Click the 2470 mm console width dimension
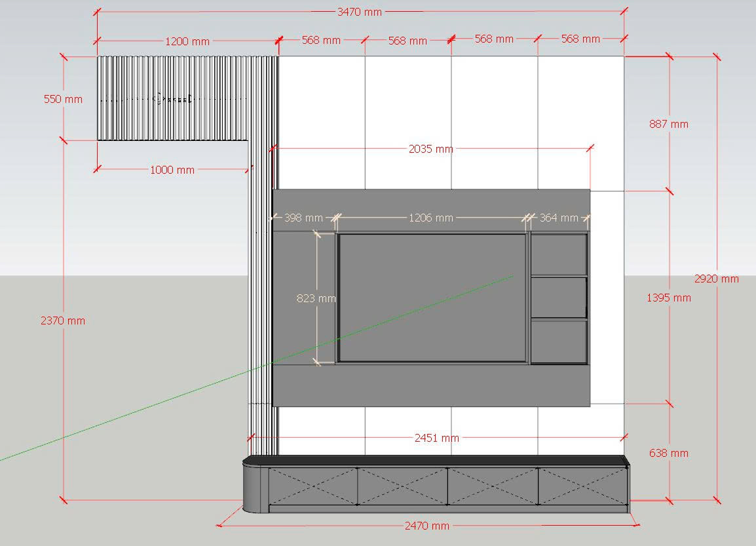This screenshot has width=756, height=546. click(x=426, y=526)
